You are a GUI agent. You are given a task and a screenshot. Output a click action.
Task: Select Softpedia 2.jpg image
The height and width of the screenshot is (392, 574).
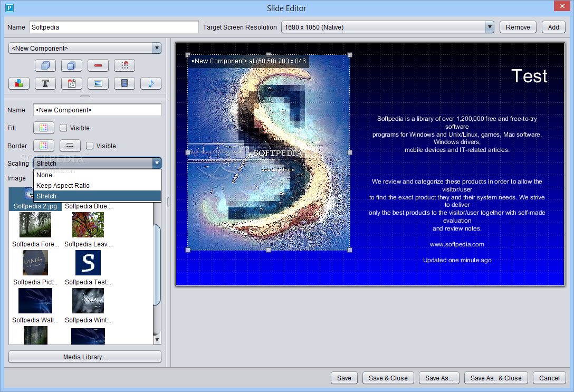35,206
